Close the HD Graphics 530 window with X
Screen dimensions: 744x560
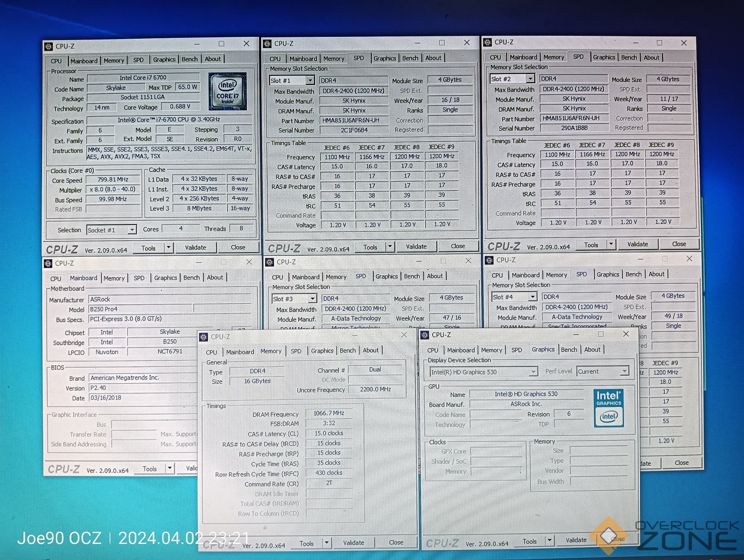pyautogui.click(x=626, y=334)
